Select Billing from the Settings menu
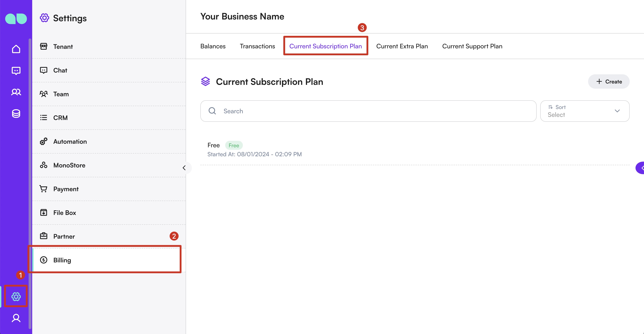 (62, 260)
